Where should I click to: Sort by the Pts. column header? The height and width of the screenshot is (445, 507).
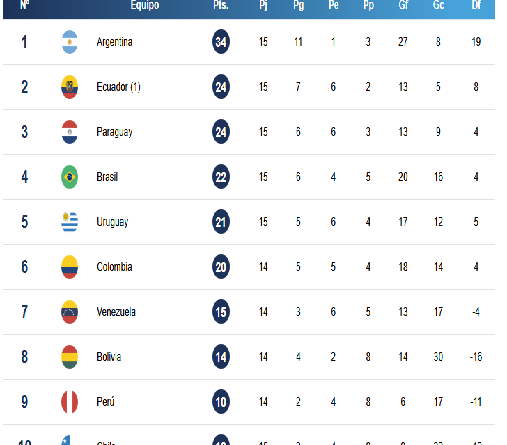tap(221, 5)
